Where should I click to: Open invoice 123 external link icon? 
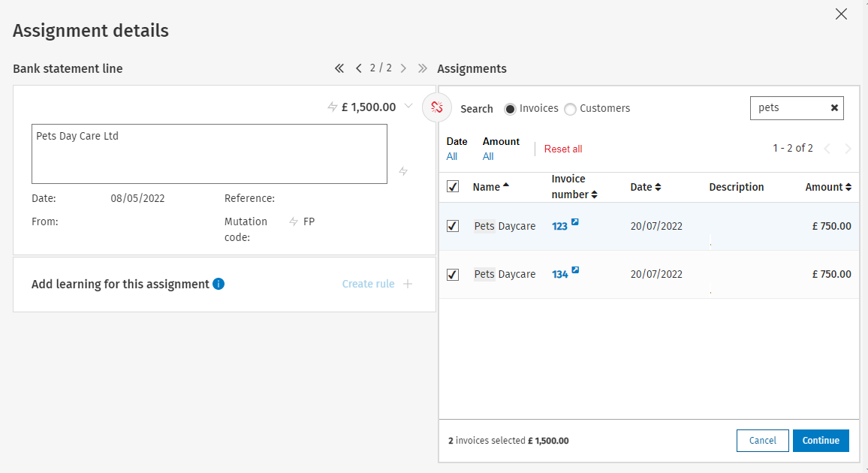[575, 221]
